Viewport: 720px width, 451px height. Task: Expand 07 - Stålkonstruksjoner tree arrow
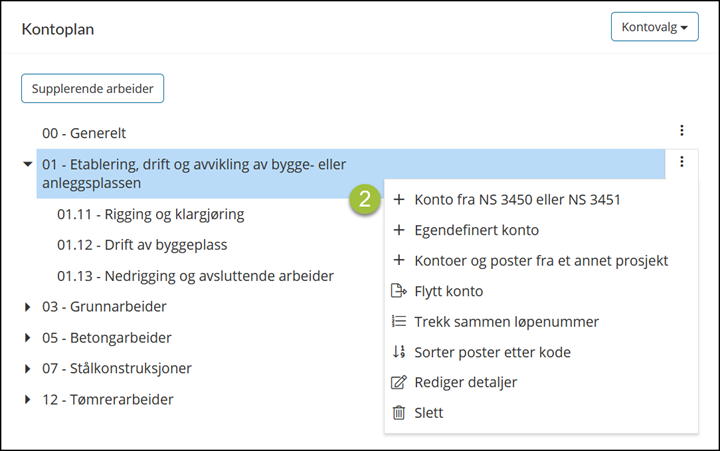point(28,368)
